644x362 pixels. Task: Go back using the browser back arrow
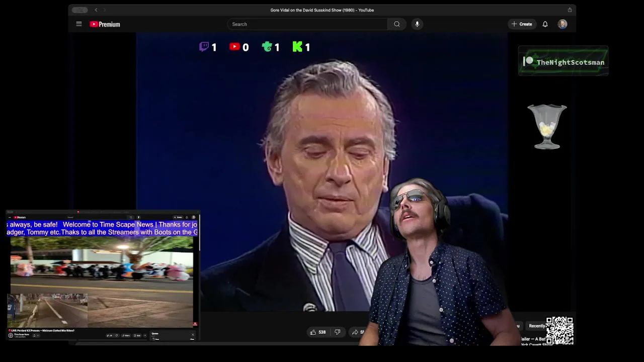[x=96, y=10]
